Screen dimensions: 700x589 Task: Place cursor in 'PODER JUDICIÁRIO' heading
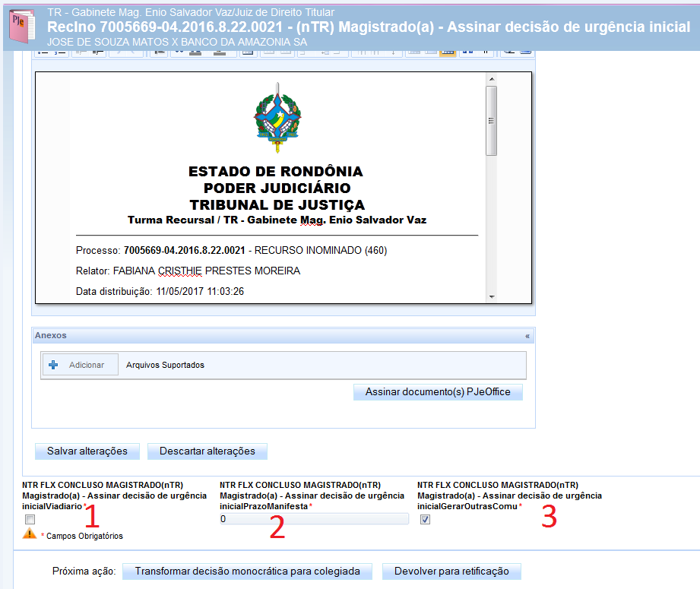[x=277, y=188]
